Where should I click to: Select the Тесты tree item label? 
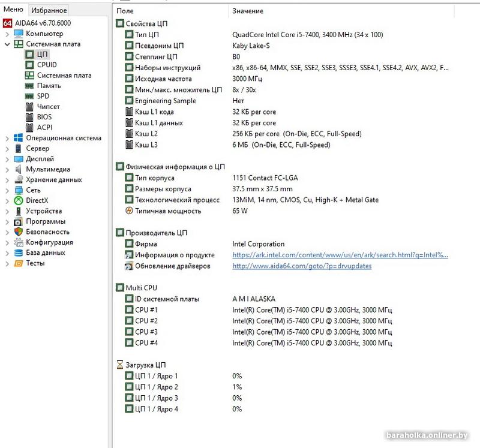pos(35,263)
